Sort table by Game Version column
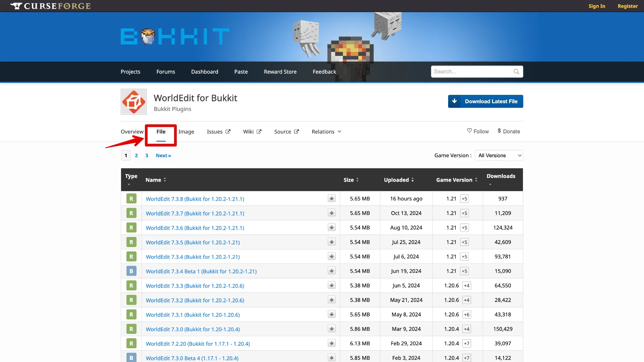 (457, 180)
